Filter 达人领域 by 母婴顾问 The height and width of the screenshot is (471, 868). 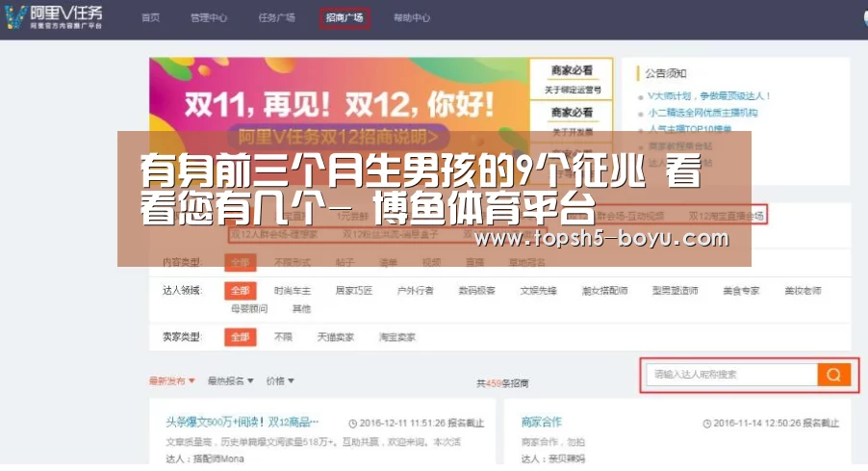pyautogui.click(x=249, y=308)
